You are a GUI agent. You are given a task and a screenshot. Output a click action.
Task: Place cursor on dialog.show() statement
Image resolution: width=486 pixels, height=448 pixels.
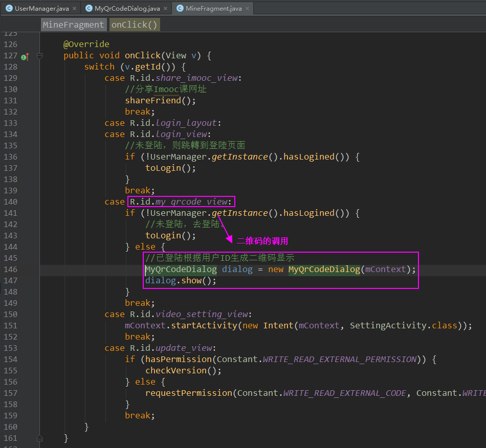click(181, 280)
